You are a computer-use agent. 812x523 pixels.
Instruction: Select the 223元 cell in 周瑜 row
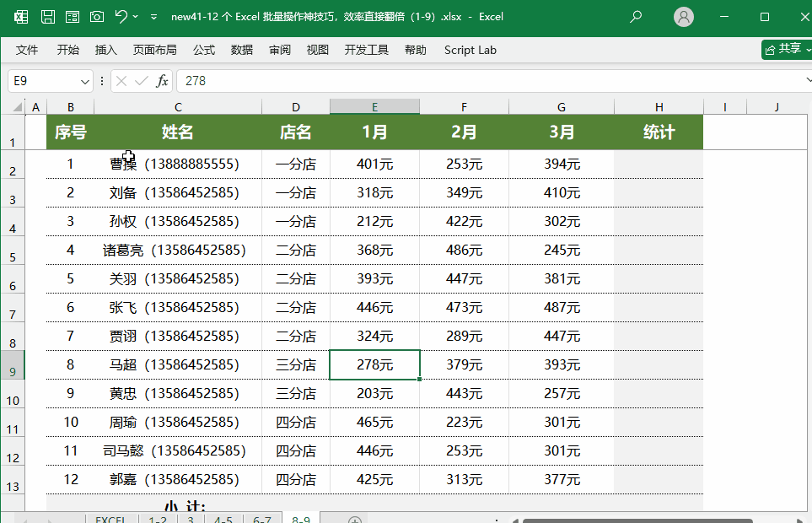click(x=464, y=422)
